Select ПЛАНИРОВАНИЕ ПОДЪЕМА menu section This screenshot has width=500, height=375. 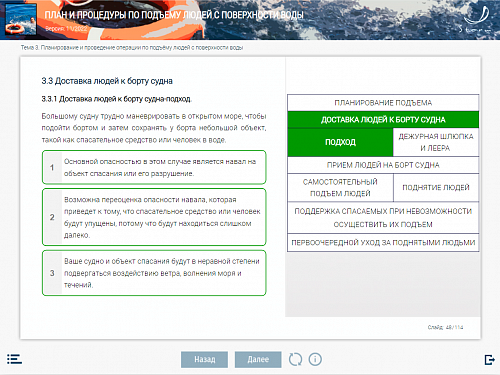pos(383,103)
